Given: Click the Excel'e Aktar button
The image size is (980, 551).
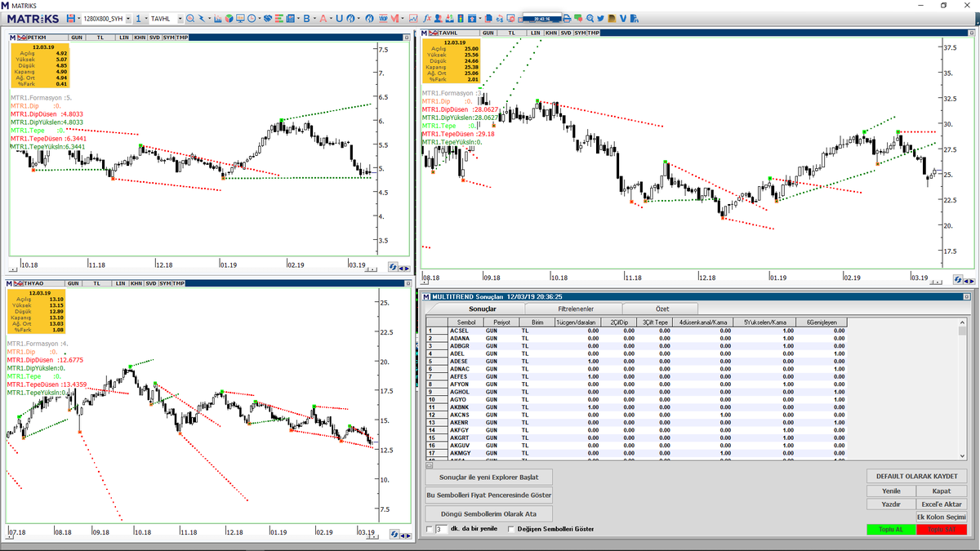Looking at the screenshot, I should click(x=941, y=504).
